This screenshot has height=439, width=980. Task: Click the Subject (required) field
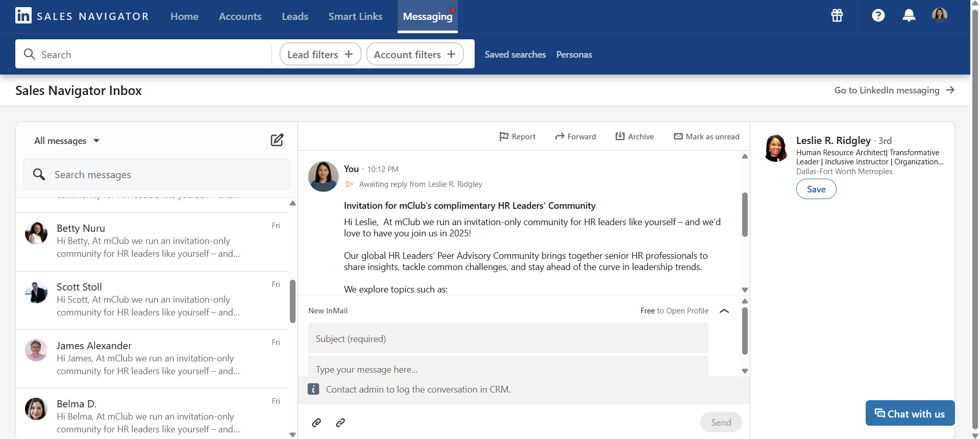pos(508,338)
